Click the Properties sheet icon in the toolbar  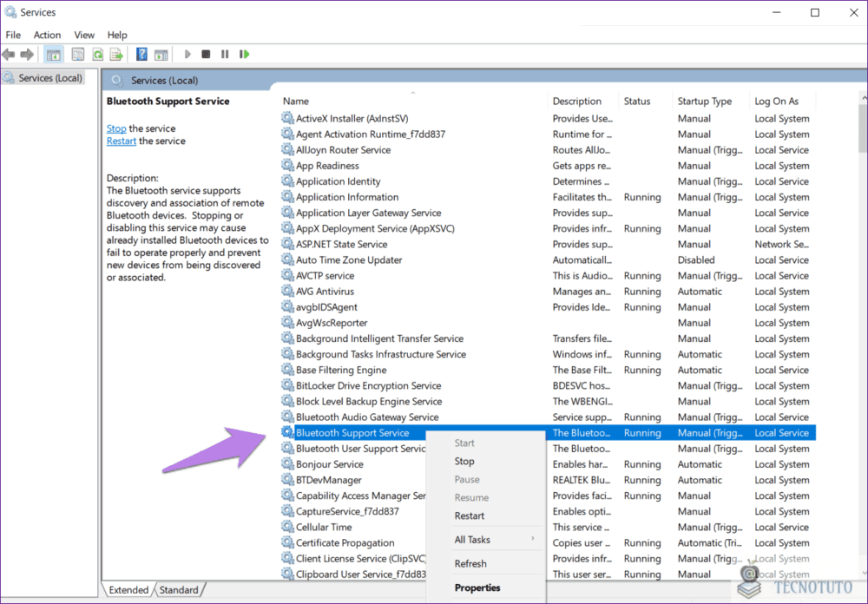click(78, 55)
